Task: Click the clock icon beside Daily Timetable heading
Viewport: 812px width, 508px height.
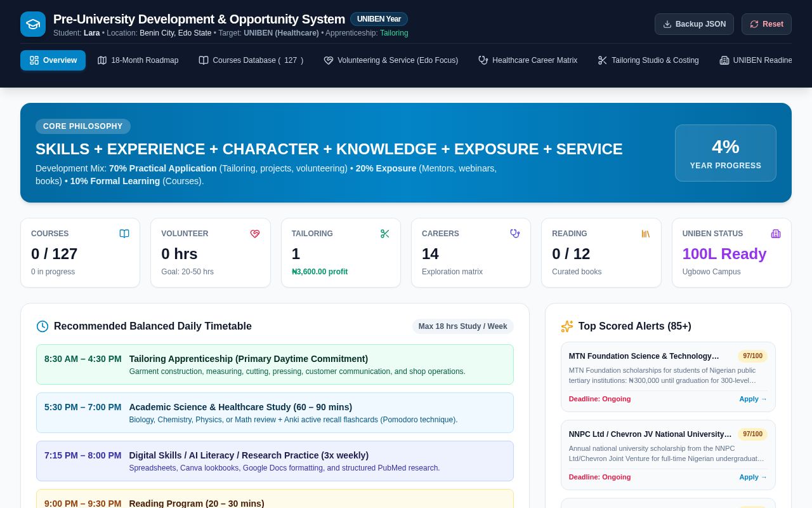Action: pyautogui.click(x=43, y=326)
